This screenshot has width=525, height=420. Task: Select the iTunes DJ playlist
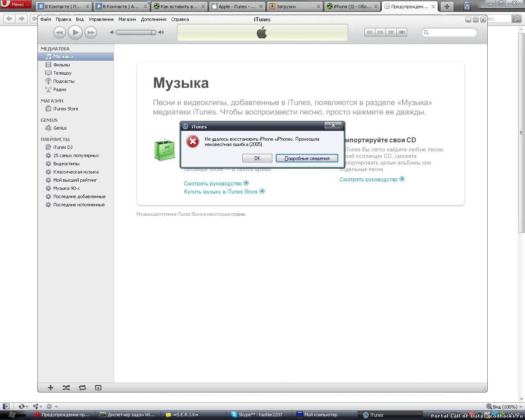pos(76,147)
